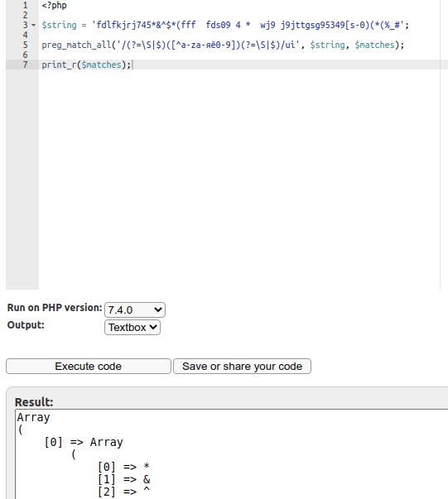
Task: Click the $matches argument in preg_match_all
Action: [x=375, y=45]
